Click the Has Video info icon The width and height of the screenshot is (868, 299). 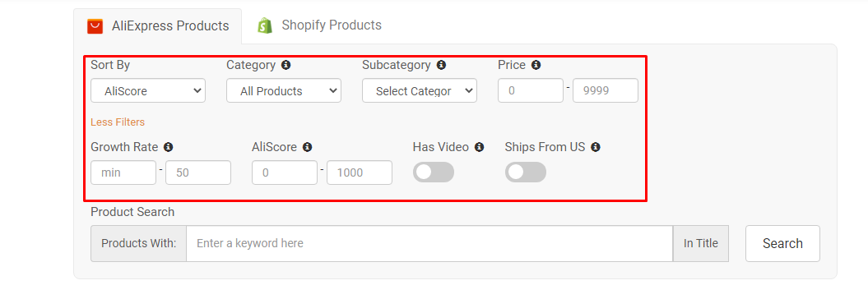click(x=480, y=148)
